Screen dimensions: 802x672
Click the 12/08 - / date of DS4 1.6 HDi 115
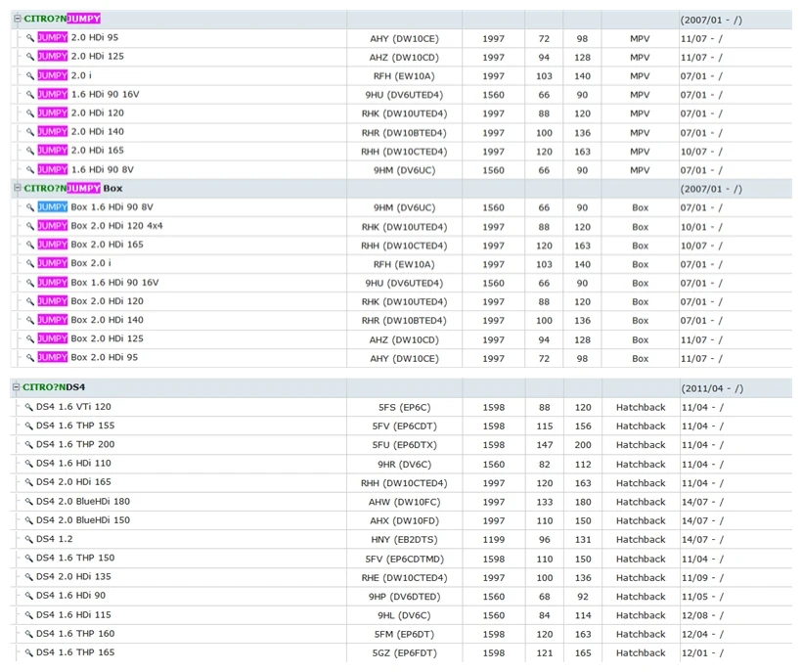coord(702,615)
